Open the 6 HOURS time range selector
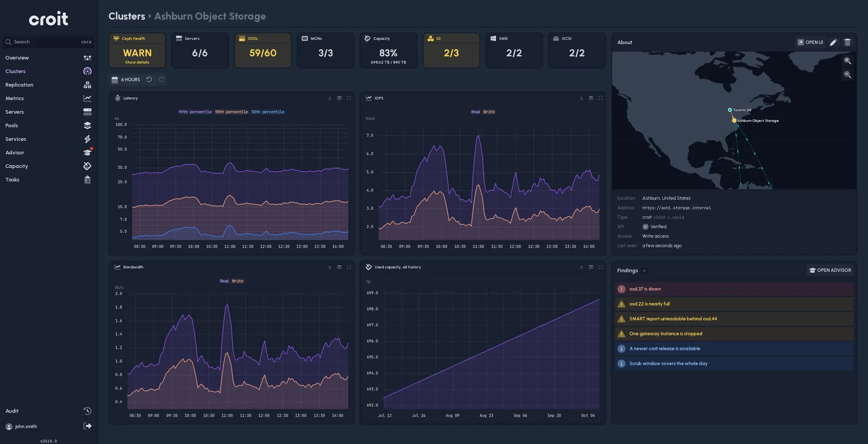This screenshot has width=868, height=444. tap(126, 79)
